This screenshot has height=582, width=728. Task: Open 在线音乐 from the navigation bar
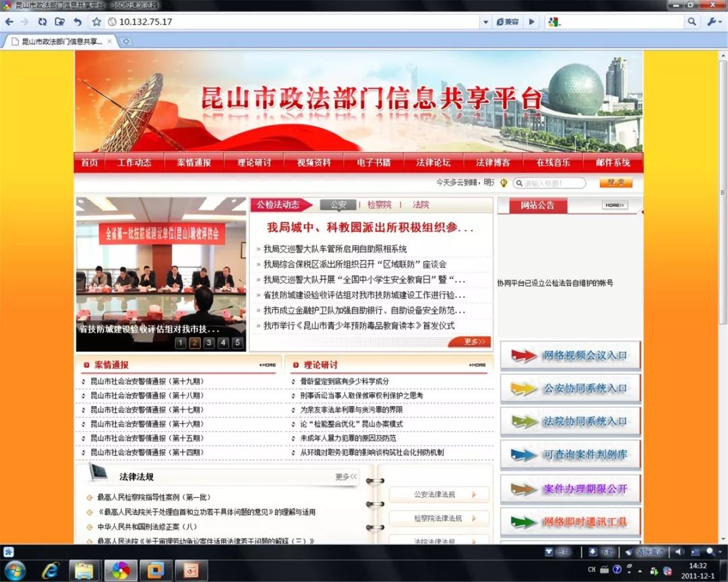tap(553, 162)
